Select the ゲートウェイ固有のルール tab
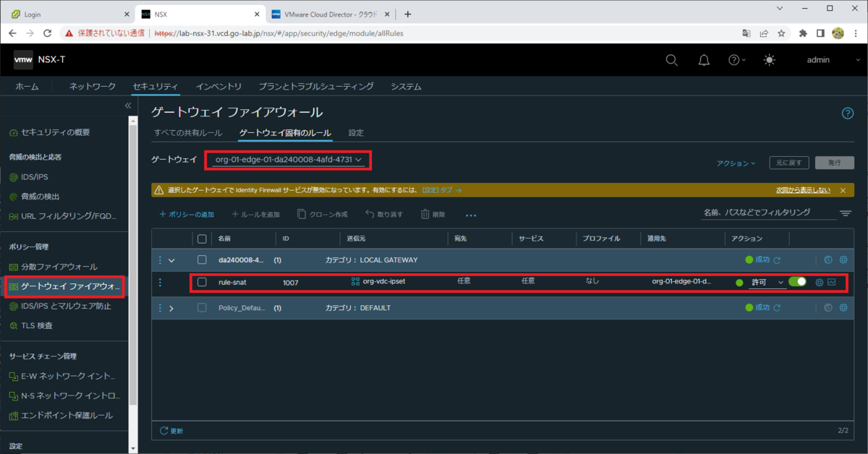 tap(285, 133)
